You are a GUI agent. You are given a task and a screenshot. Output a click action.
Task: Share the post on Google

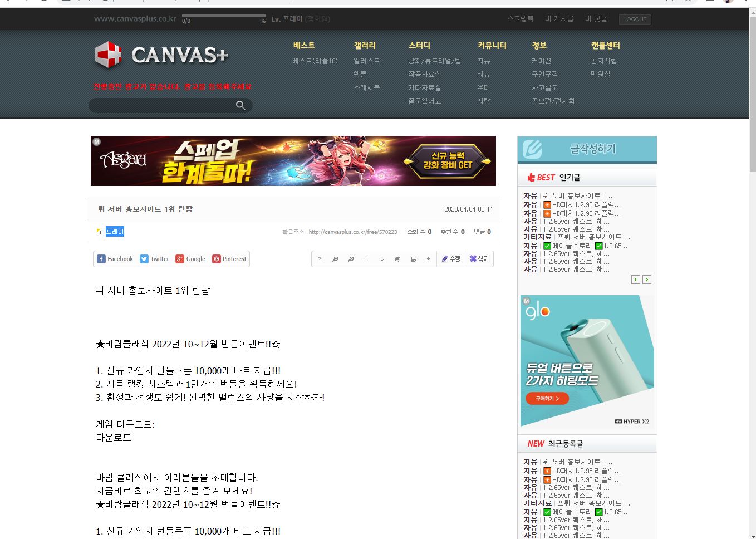190,259
